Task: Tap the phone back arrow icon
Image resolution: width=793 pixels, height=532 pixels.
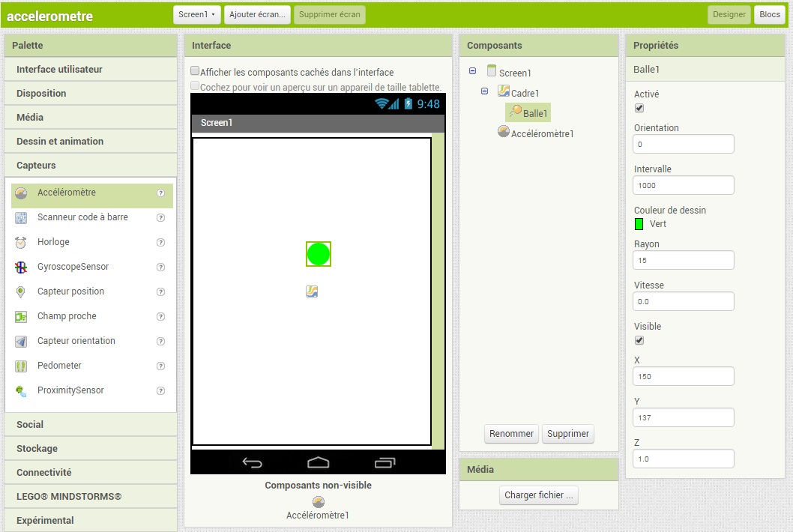Action: tap(252, 462)
